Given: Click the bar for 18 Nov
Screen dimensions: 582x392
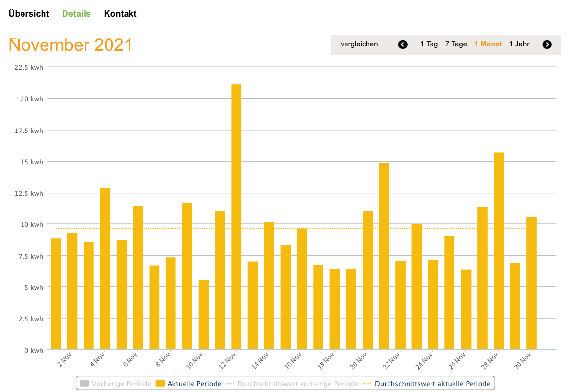Looking at the screenshot, I should click(x=335, y=309).
